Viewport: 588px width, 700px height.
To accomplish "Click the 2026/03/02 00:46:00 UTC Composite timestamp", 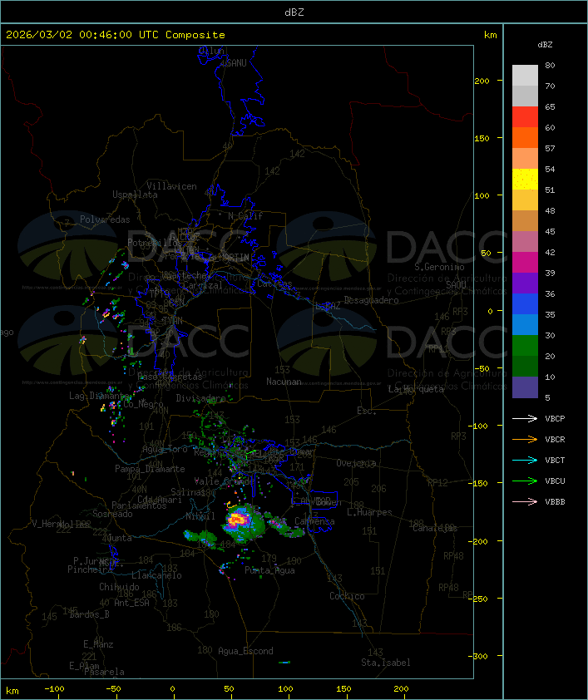I will 116,35.
